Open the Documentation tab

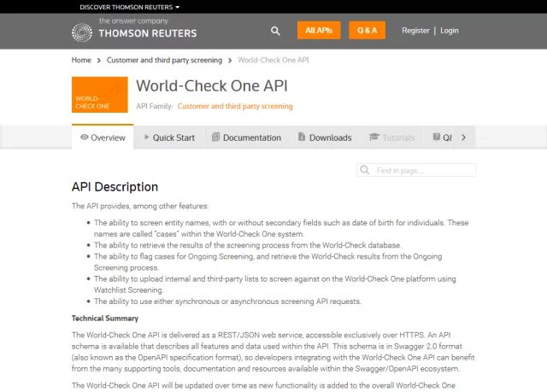[x=246, y=137]
